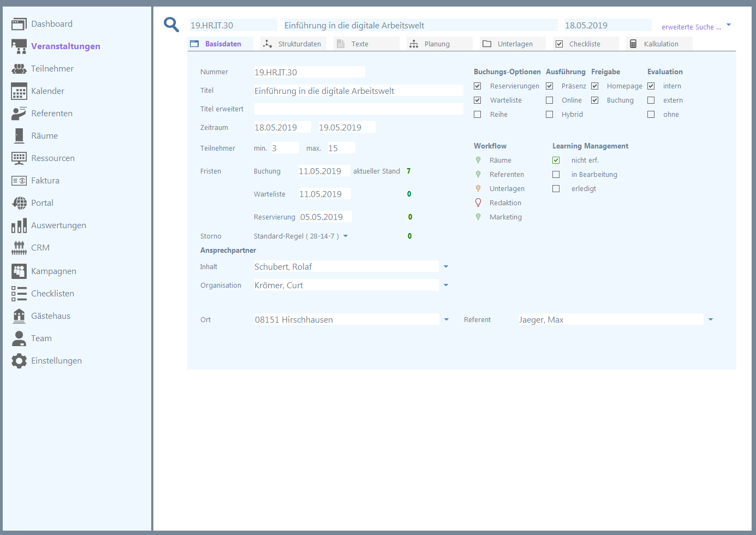Expand the erweiterte Suche dropdown arrow
The image size is (756, 535).
729,25
